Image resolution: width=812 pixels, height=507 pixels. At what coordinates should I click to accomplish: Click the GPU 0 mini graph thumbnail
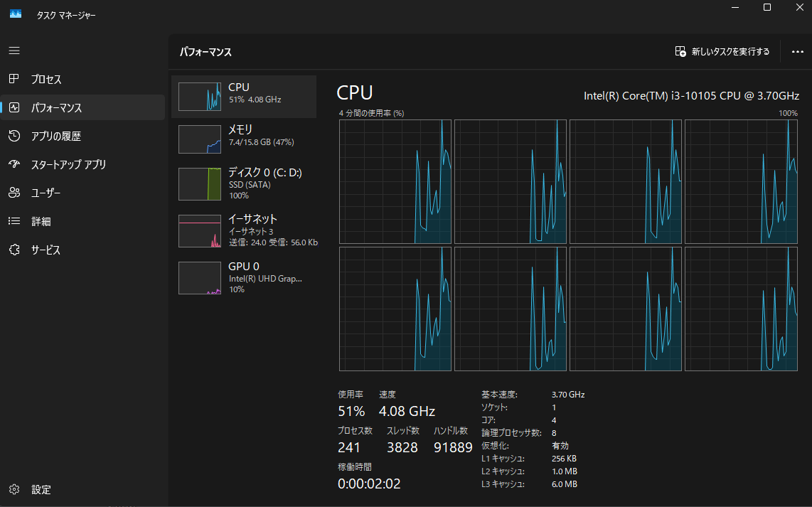click(x=200, y=277)
